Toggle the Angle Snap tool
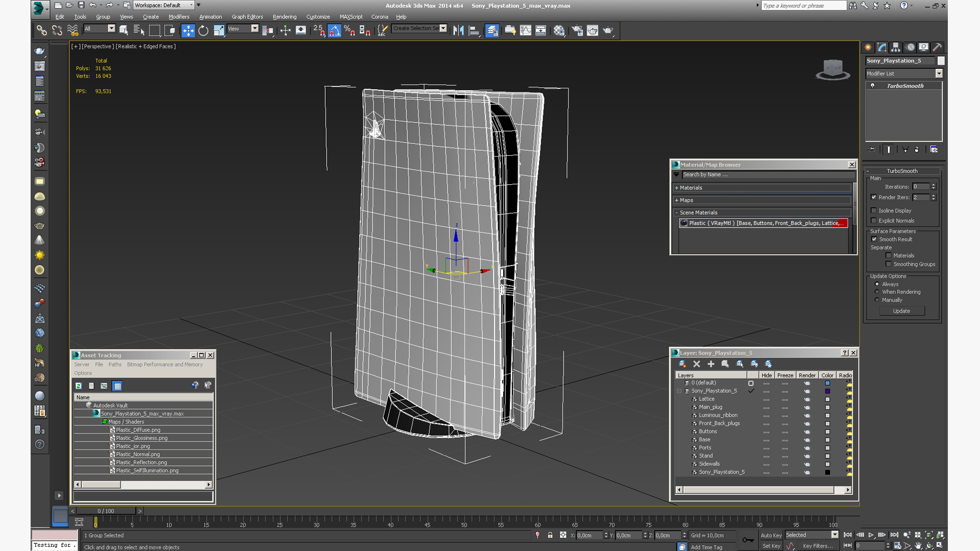This screenshot has height=551, width=980. point(334,31)
